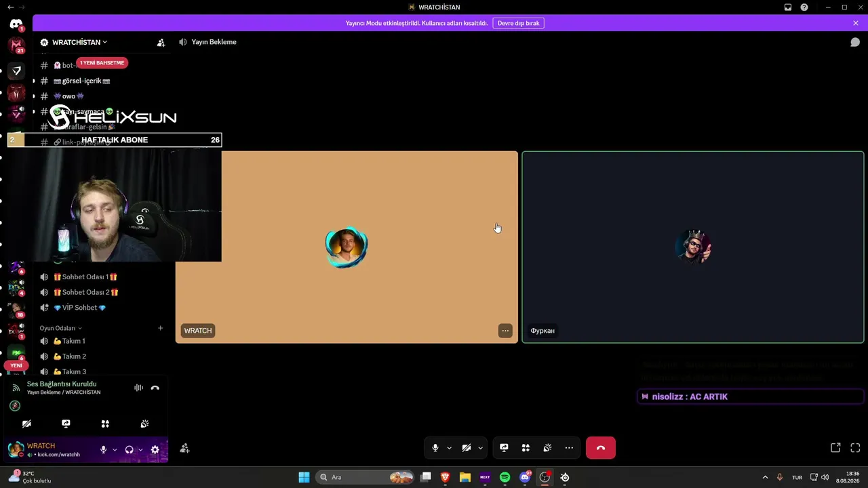
Task: Select the Фуркан participant tile
Action: (693, 247)
